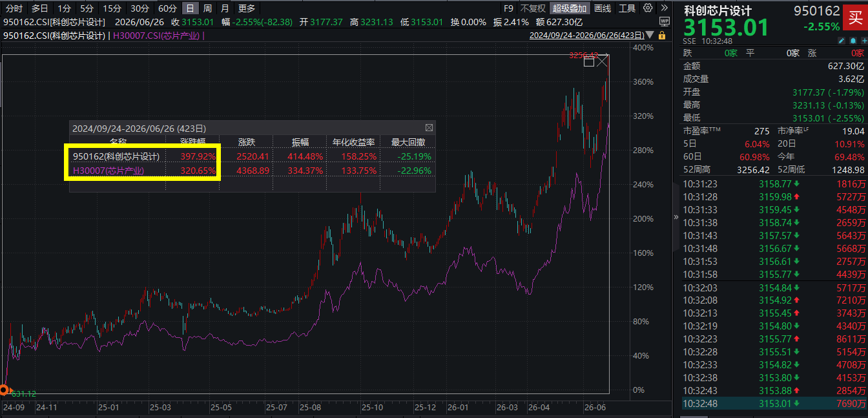This screenshot has height=418, width=868.
Task: Select H30007(芯片产业) row in stats table
Action: click(253, 171)
